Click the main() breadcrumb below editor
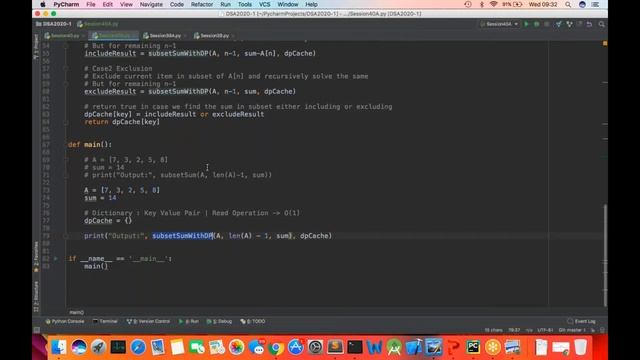Image resolution: width=640 pixels, height=360 pixels. pos(76,312)
